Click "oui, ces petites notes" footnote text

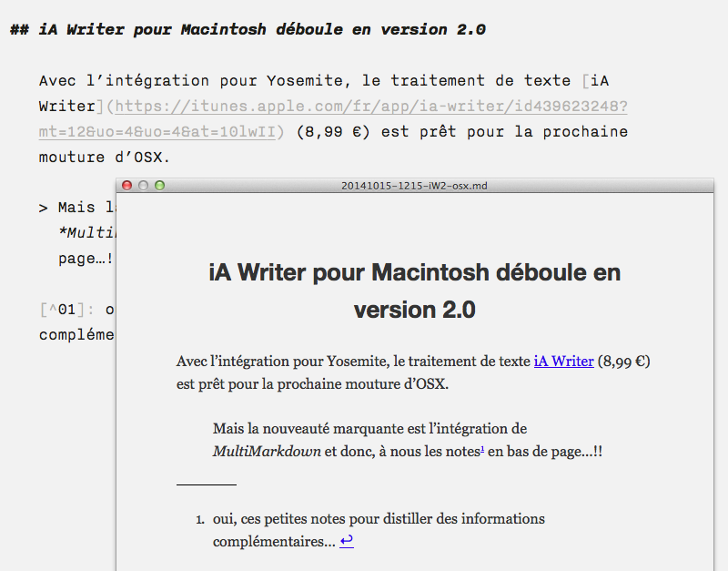[279, 518]
